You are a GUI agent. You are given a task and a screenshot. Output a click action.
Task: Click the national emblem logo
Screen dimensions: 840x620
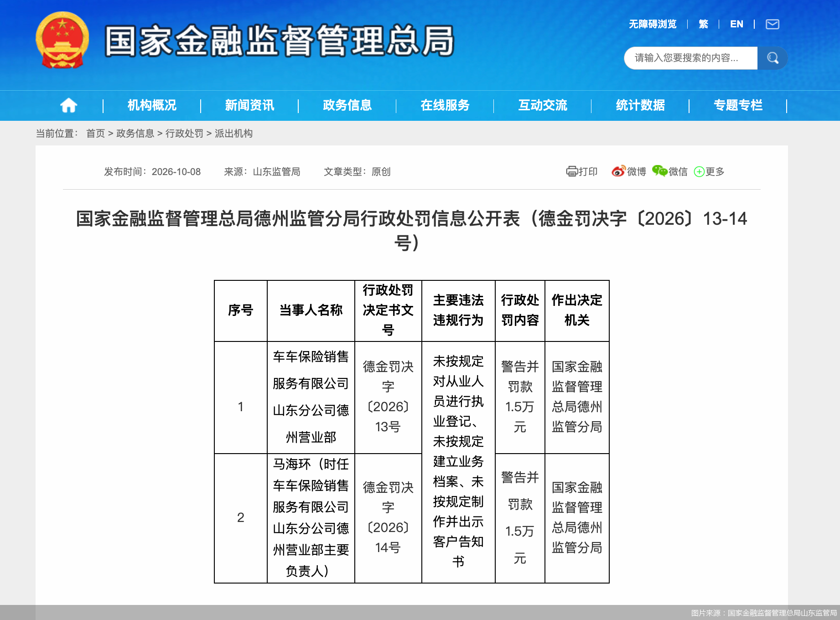coord(62,40)
